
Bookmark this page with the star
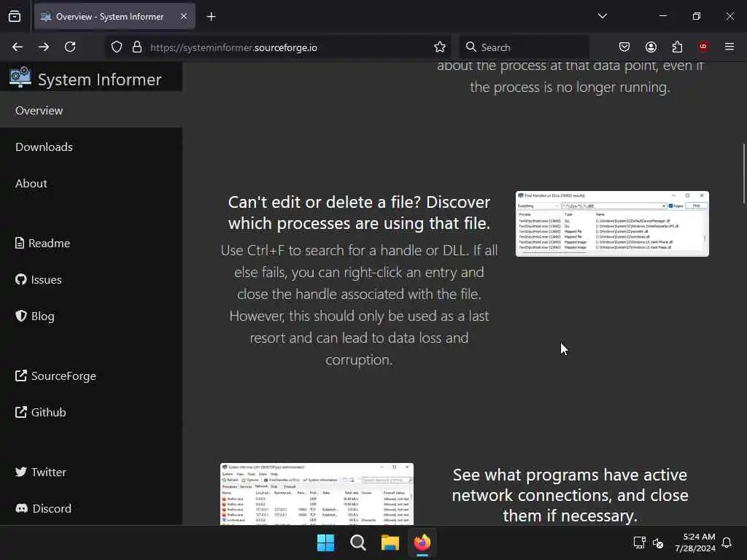pyautogui.click(x=440, y=47)
